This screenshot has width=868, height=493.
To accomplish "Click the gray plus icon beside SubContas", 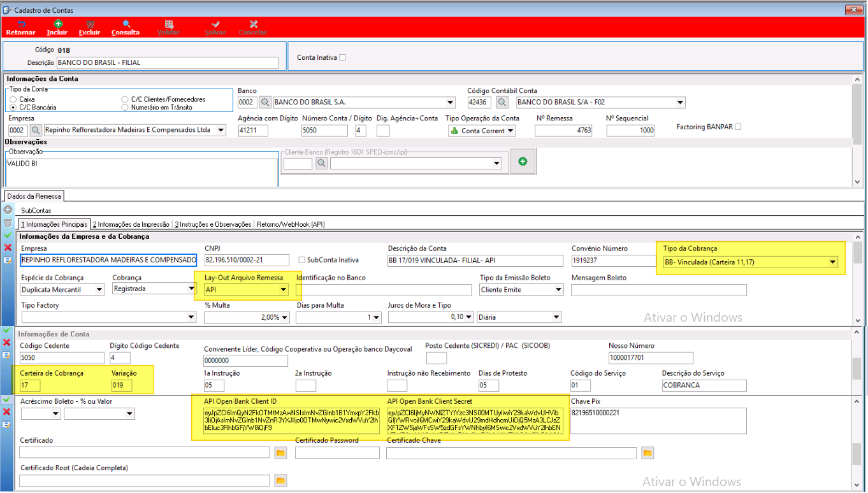I will pos(8,210).
